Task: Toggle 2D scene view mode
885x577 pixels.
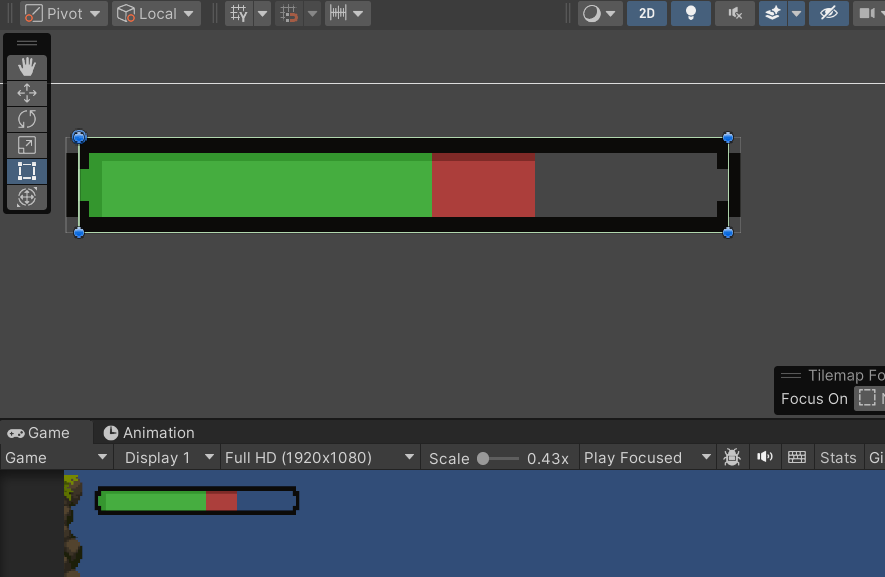Action: 647,14
